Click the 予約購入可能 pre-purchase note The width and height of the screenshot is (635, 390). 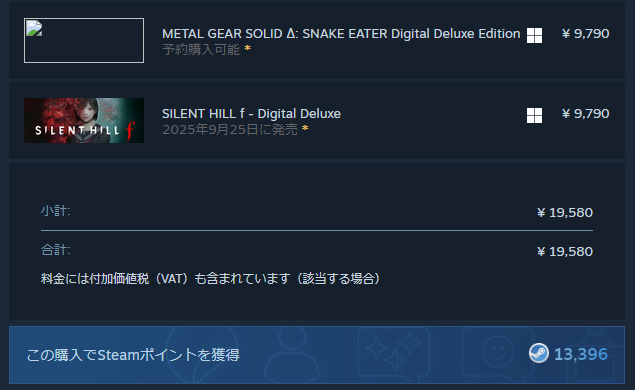click(x=201, y=49)
